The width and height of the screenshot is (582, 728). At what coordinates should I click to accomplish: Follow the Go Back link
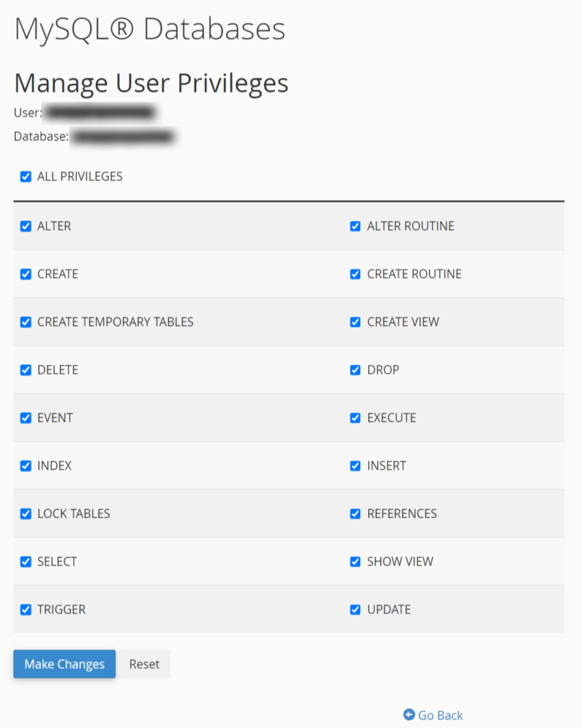point(440,715)
